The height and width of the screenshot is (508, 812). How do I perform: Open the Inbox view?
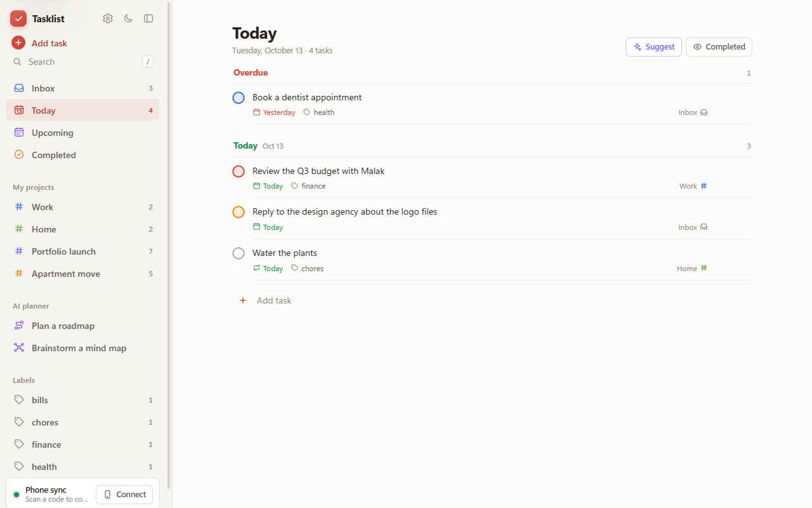(82, 88)
